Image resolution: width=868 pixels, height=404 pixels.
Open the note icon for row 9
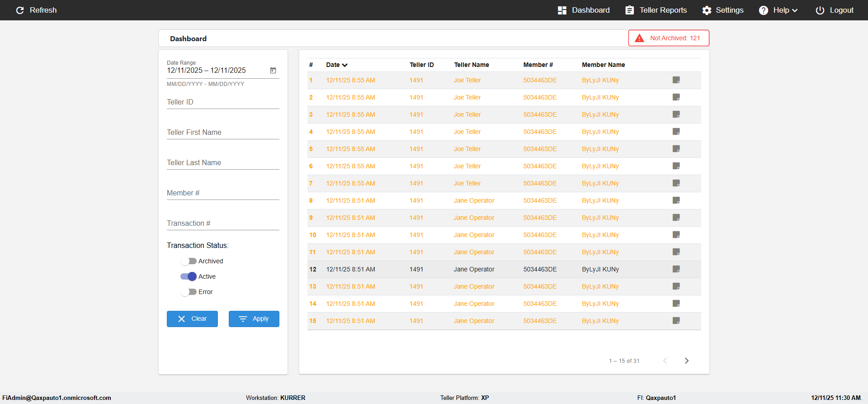[x=676, y=218]
